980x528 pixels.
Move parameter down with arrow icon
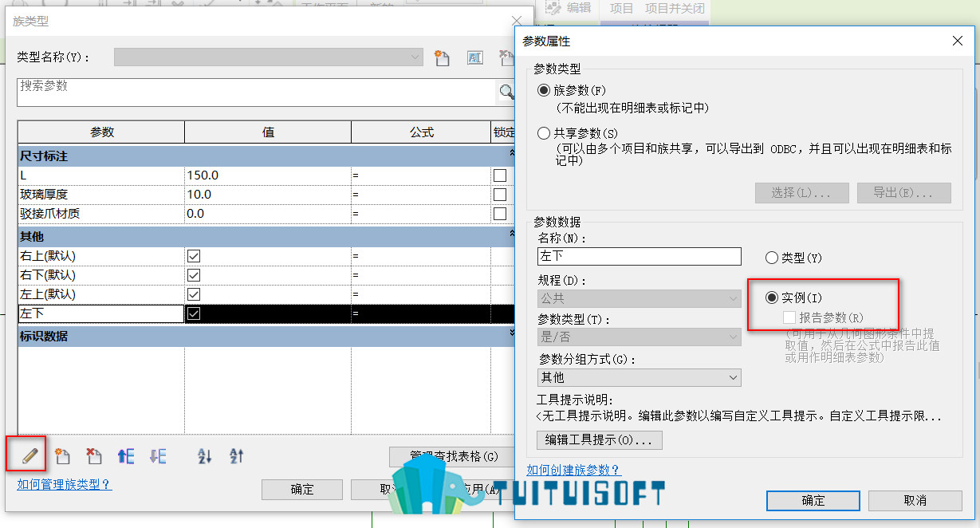pos(158,456)
